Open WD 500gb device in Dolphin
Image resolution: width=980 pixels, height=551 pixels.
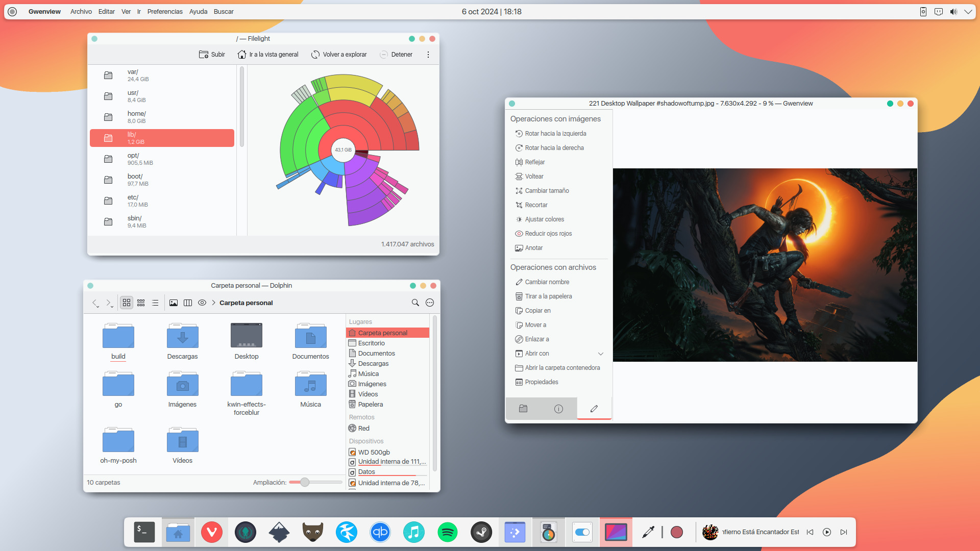pos(387,453)
